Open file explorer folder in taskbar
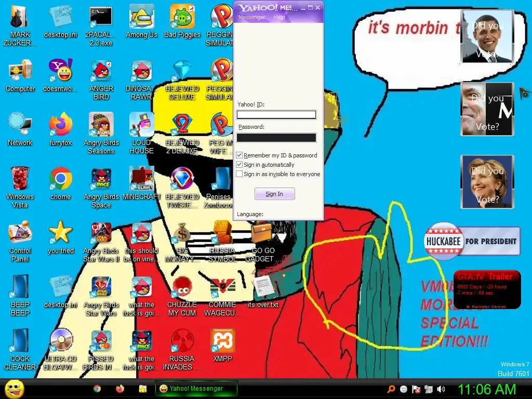 pos(142,389)
